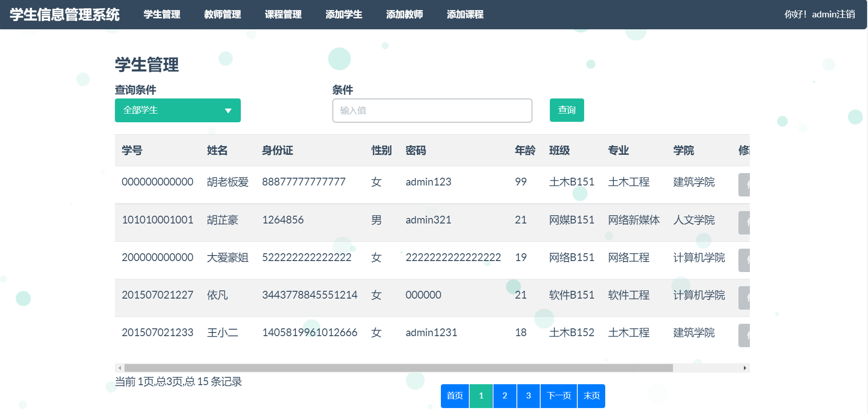The width and height of the screenshot is (868, 414).
Task: Click the right arrow of horizontal scrollbar
Action: [x=745, y=368]
